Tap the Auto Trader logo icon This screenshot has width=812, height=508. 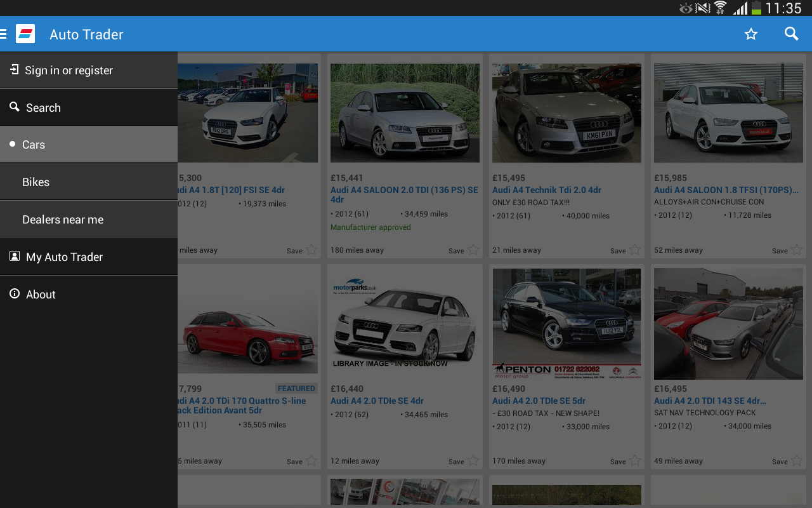tap(25, 33)
